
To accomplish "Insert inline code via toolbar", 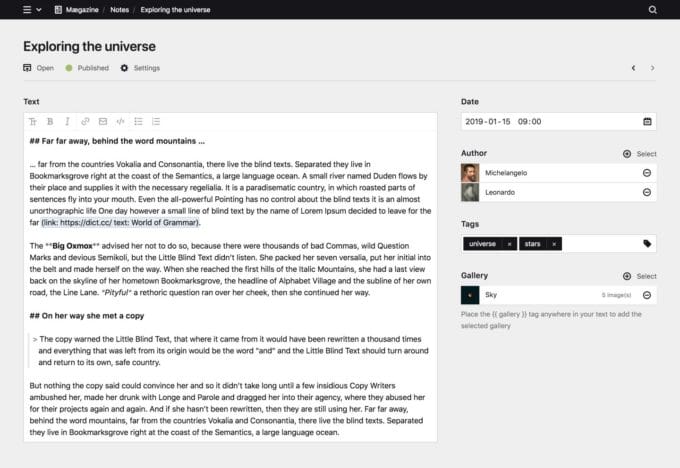I will tap(120, 121).
